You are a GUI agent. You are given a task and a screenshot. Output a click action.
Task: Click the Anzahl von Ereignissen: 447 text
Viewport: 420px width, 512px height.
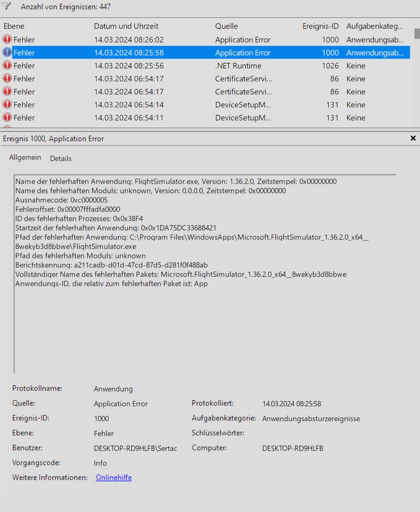point(66,7)
